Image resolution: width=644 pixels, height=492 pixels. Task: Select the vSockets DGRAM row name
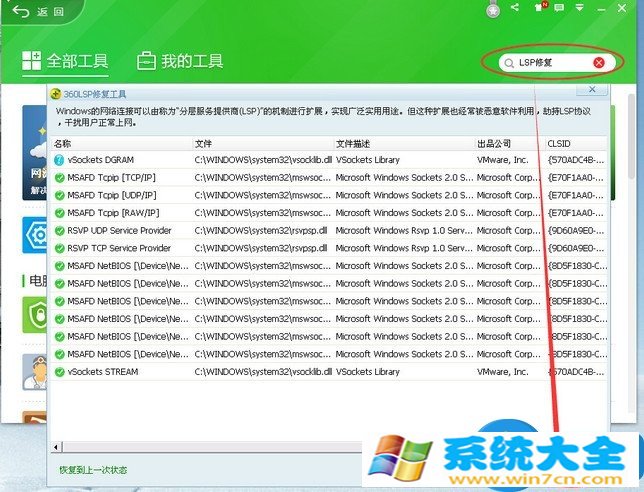[x=101, y=160]
